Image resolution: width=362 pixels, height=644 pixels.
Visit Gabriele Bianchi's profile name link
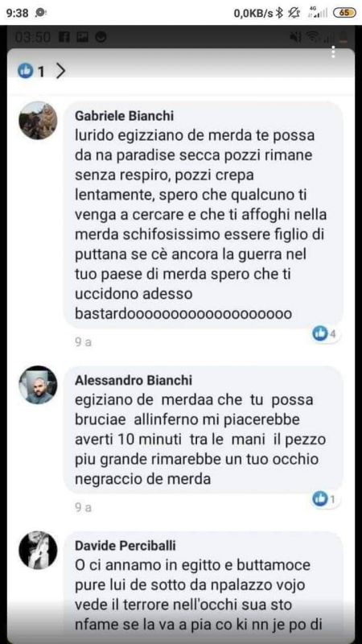point(125,116)
